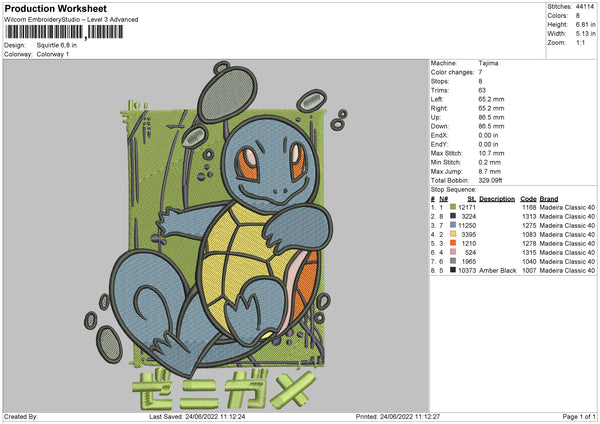The height and width of the screenshot is (424, 600).
Task: Click thread code '1083'
Action: point(529,235)
